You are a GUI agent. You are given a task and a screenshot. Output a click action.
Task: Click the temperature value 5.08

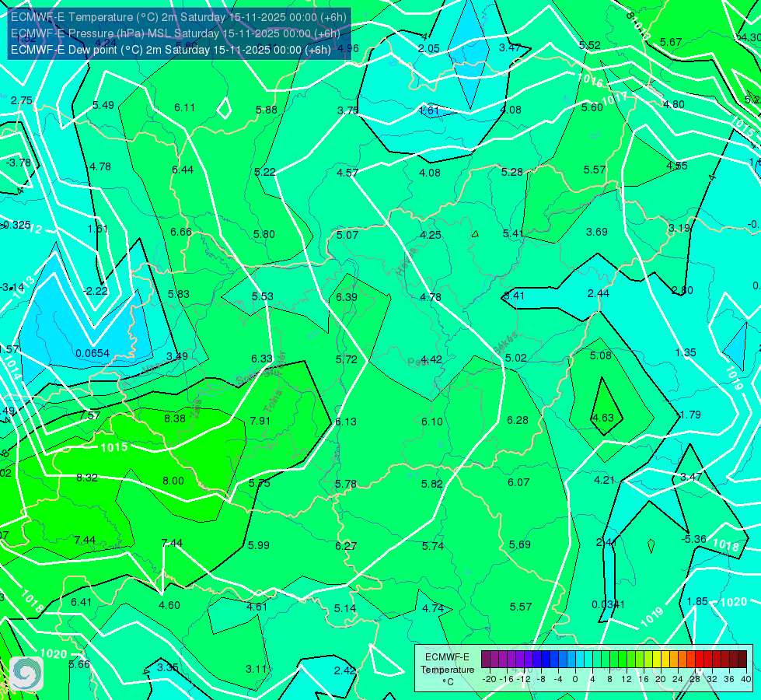tap(601, 355)
